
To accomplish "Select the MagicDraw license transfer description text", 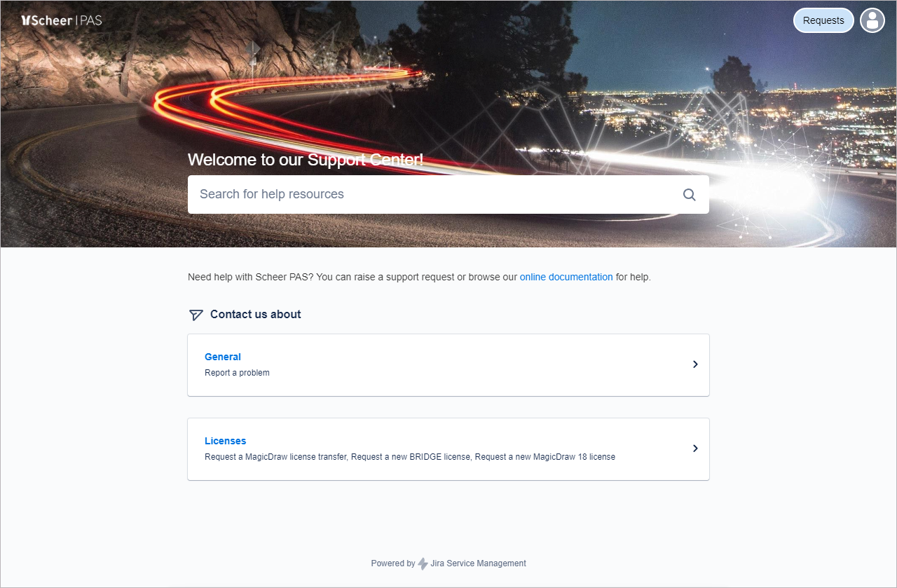I will tap(410, 457).
